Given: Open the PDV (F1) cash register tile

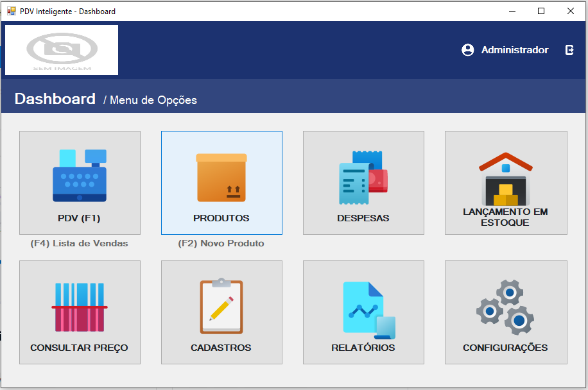Looking at the screenshot, I should (80, 183).
